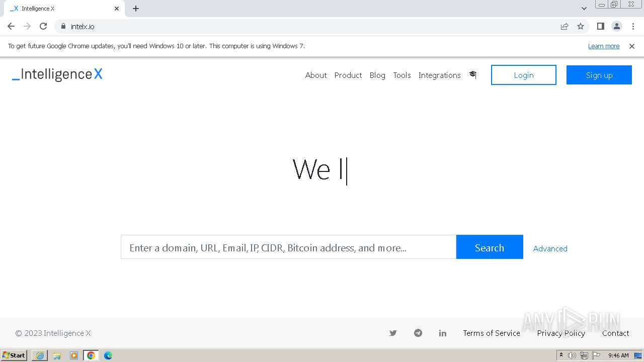
Task: Dismiss the Chrome update notice
Action: pyautogui.click(x=632, y=46)
